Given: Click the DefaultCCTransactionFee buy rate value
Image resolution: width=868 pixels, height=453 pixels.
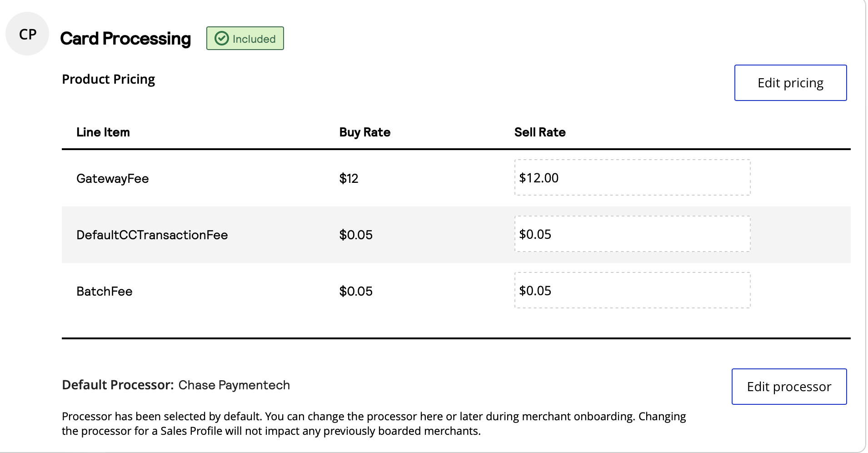Looking at the screenshot, I should tap(355, 235).
